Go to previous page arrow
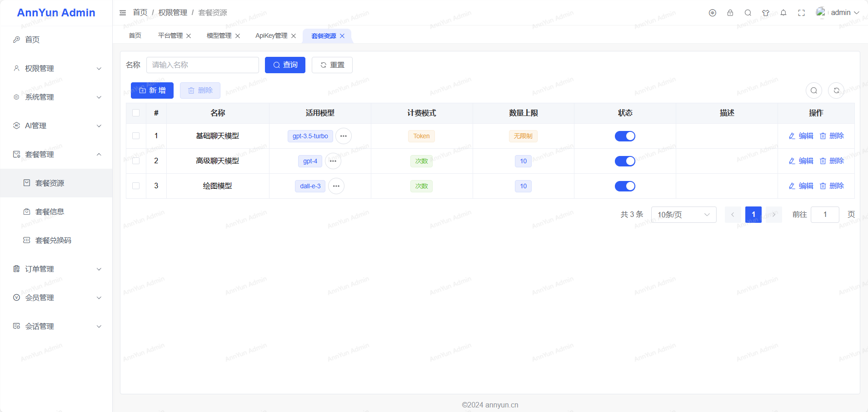The width and height of the screenshot is (868, 412). click(733, 215)
